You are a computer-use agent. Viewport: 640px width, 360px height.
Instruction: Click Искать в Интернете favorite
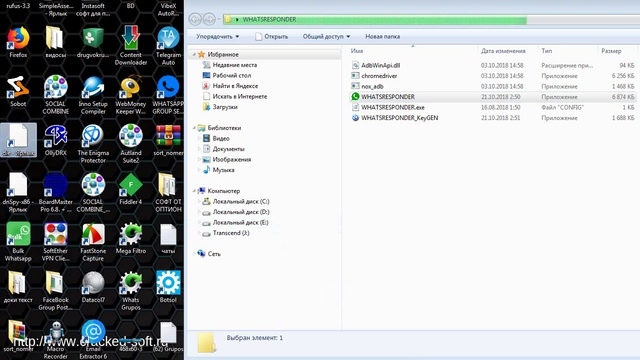pyautogui.click(x=240, y=96)
